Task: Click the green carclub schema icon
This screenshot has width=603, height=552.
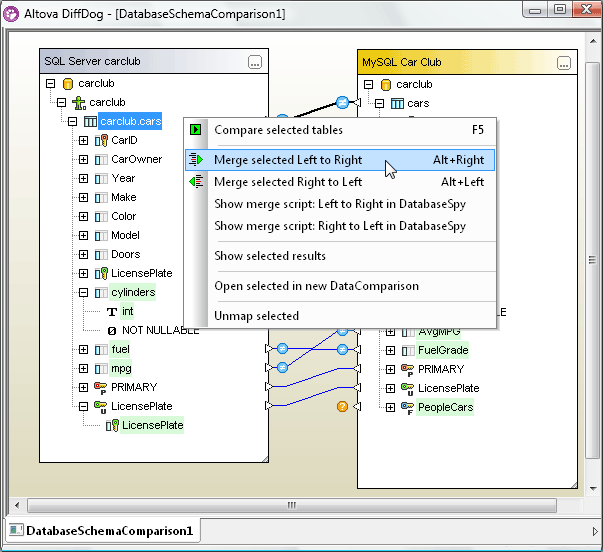Action: (79, 103)
